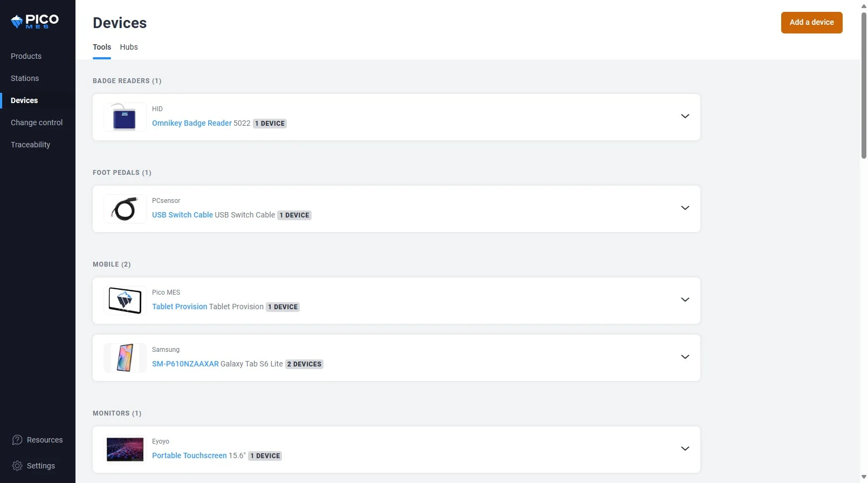
Task: Click the Eyoyo Portable Touchscreen image
Action: 125,450
